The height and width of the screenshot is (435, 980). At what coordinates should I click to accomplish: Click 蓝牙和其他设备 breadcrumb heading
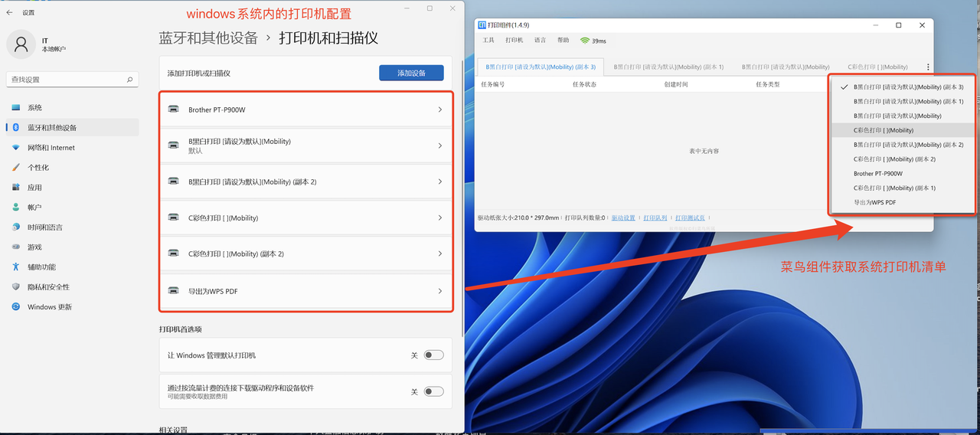click(208, 38)
